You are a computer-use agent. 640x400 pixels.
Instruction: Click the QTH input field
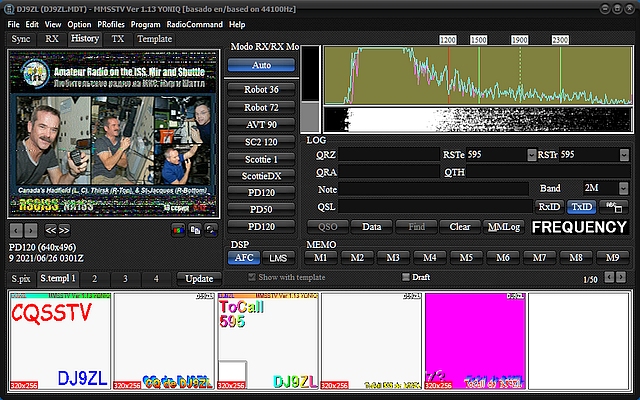point(549,172)
